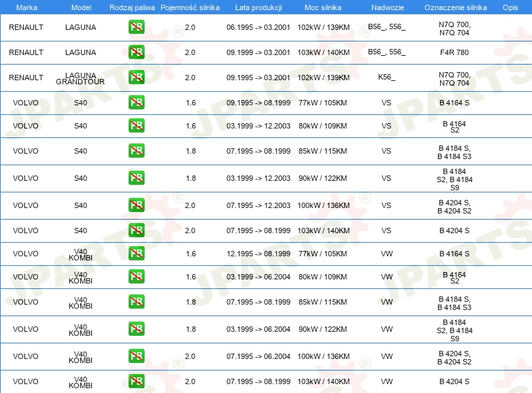The image size is (532, 393).
Task: Click the Opis column header
Action: 510,7
